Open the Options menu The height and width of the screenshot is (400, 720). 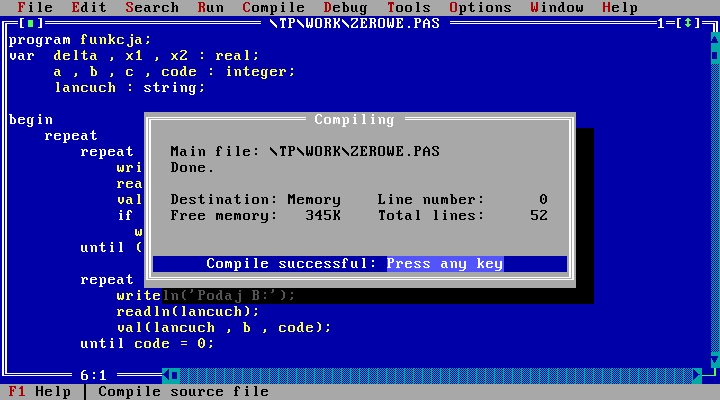[x=480, y=7]
